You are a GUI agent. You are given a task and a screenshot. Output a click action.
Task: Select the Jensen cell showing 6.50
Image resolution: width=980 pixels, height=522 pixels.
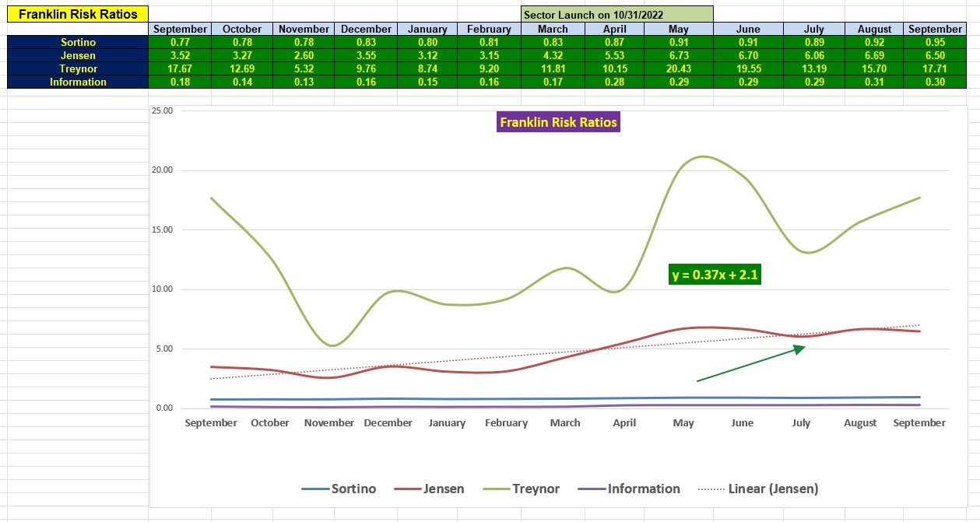tap(935, 55)
